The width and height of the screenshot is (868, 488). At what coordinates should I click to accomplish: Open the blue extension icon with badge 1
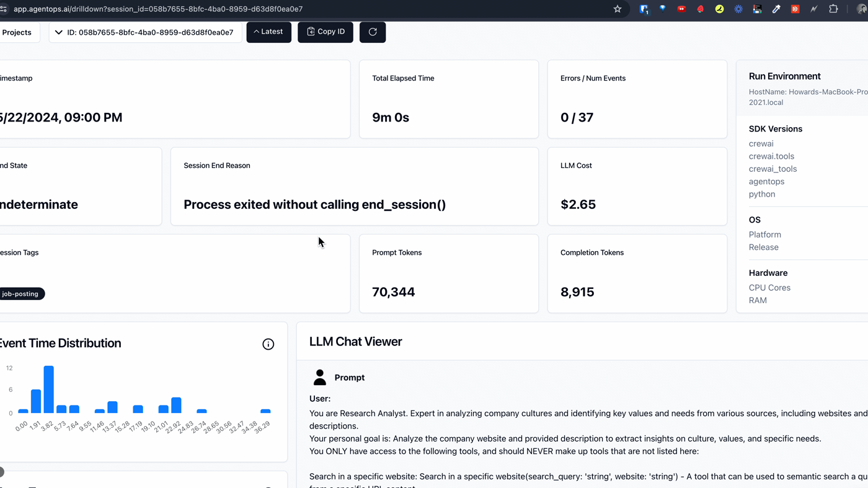(x=644, y=9)
